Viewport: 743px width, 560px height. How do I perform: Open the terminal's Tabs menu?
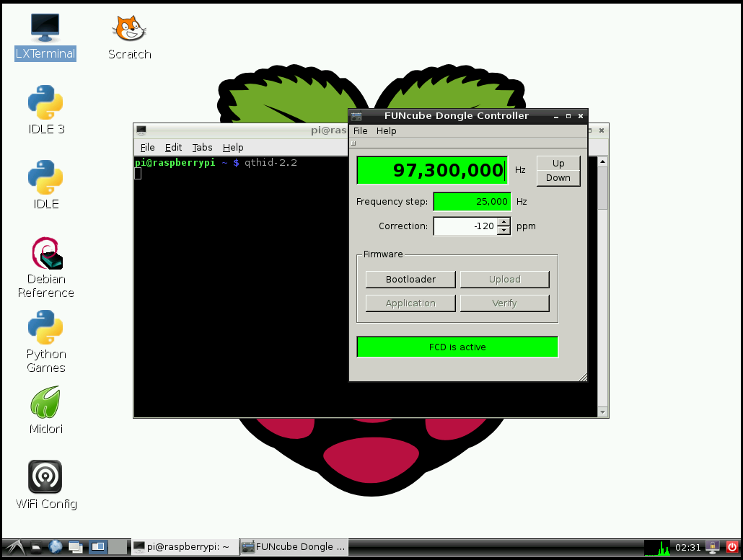click(202, 147)
